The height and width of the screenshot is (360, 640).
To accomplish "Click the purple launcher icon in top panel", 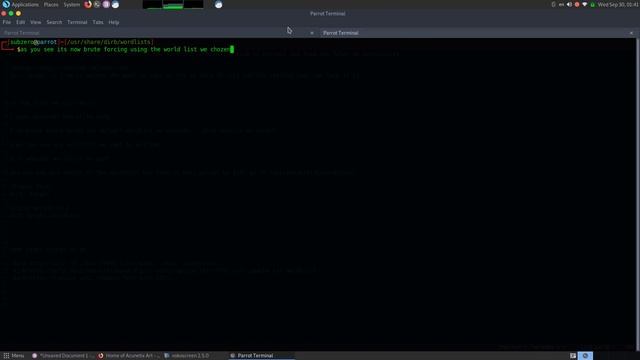I will 106,4.
